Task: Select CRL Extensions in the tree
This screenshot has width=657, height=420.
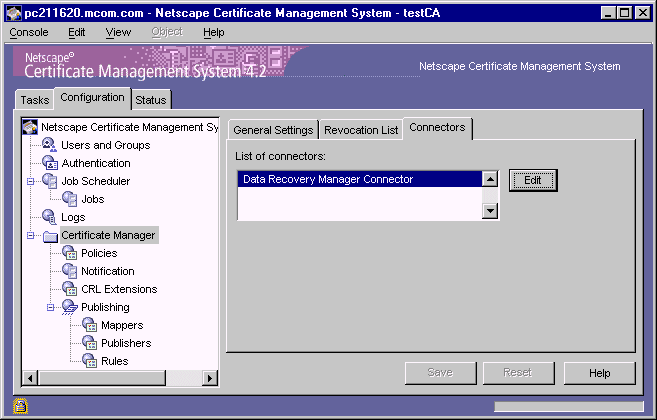Action: (x=119, y=289)
